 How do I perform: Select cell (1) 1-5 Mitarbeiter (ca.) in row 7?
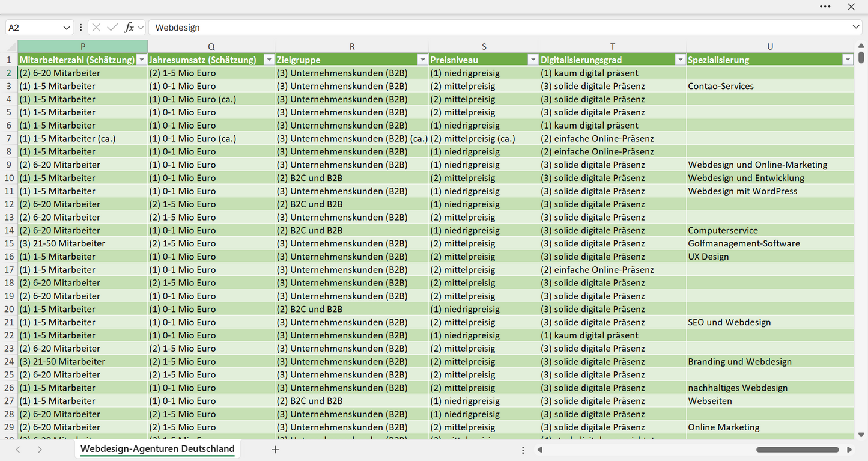(83, 138)
